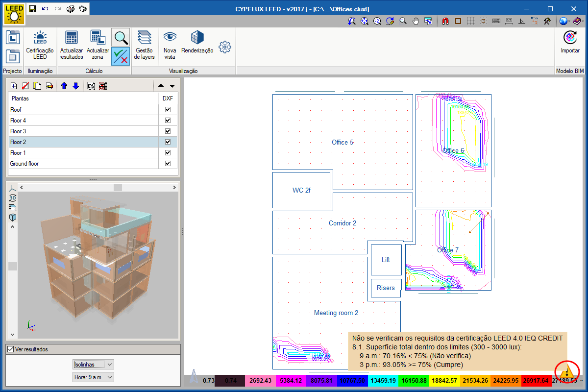Open Certificação LEED
The image size is (588, 392).
[40, 45]
